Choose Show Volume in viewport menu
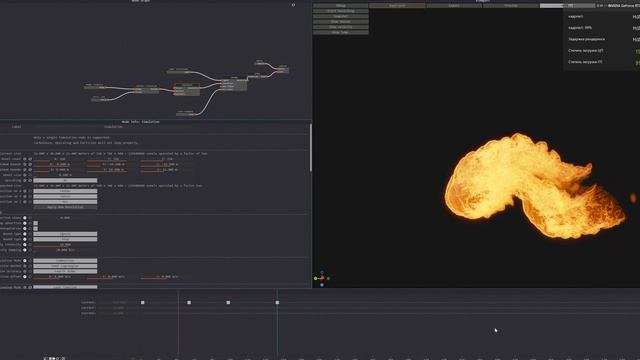640x360 pixels. [x=341, y=22]
